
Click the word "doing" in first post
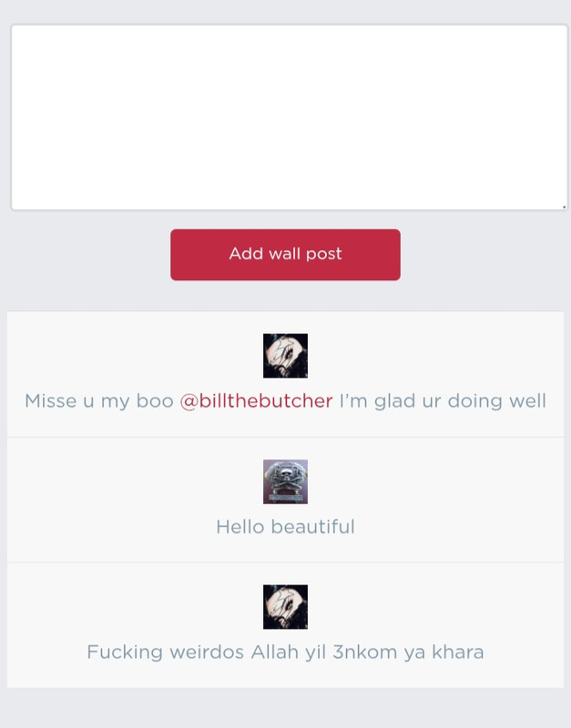coord(474,401)
